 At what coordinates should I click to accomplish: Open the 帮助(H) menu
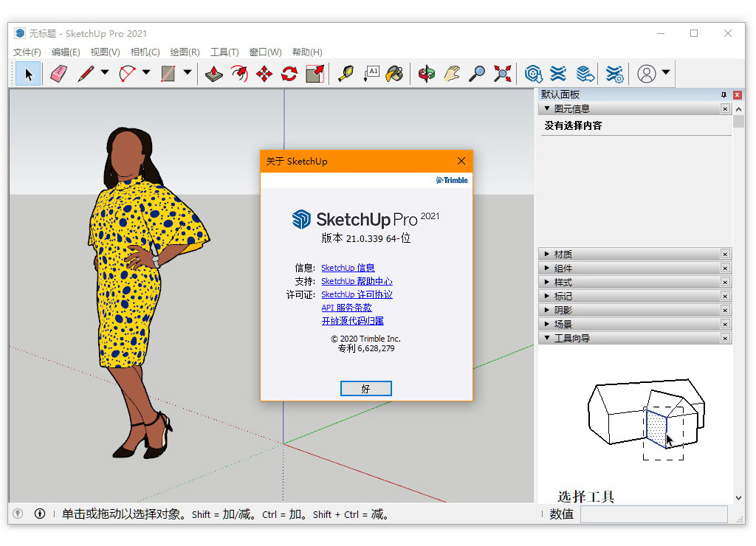(x=307, y=52)
